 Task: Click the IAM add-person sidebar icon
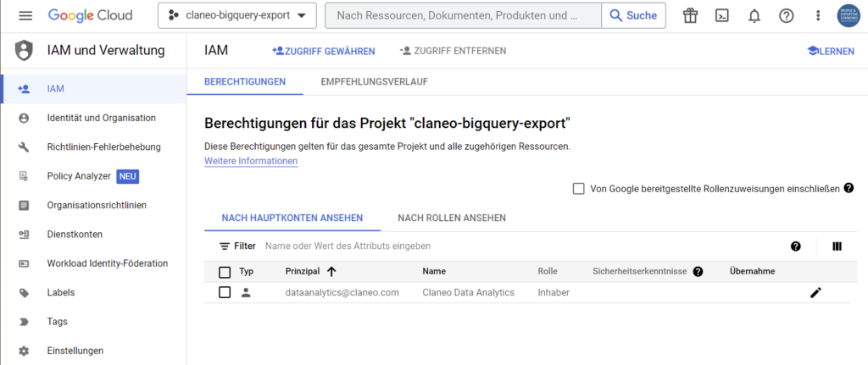coord(24,89)
